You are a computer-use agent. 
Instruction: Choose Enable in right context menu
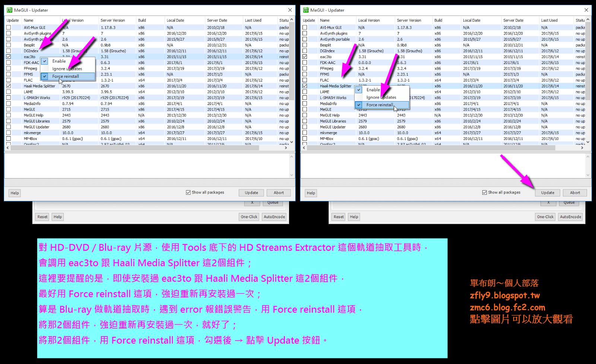[382, 90]
